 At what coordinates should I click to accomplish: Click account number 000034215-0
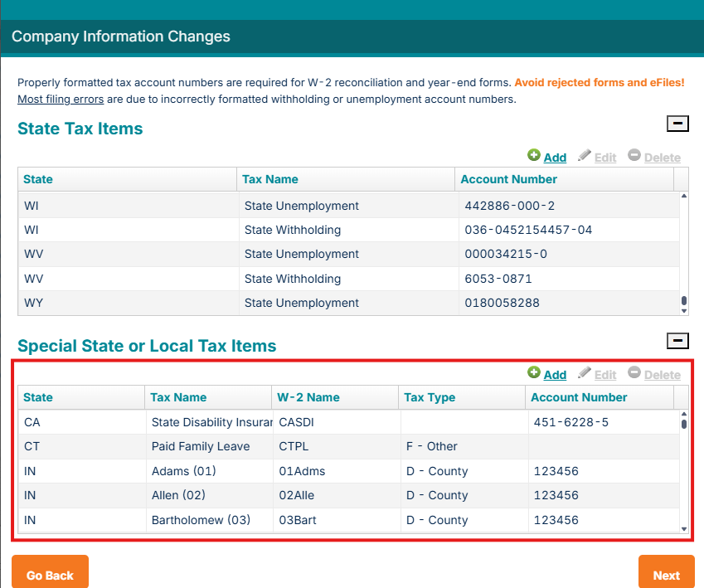(506, 255)
